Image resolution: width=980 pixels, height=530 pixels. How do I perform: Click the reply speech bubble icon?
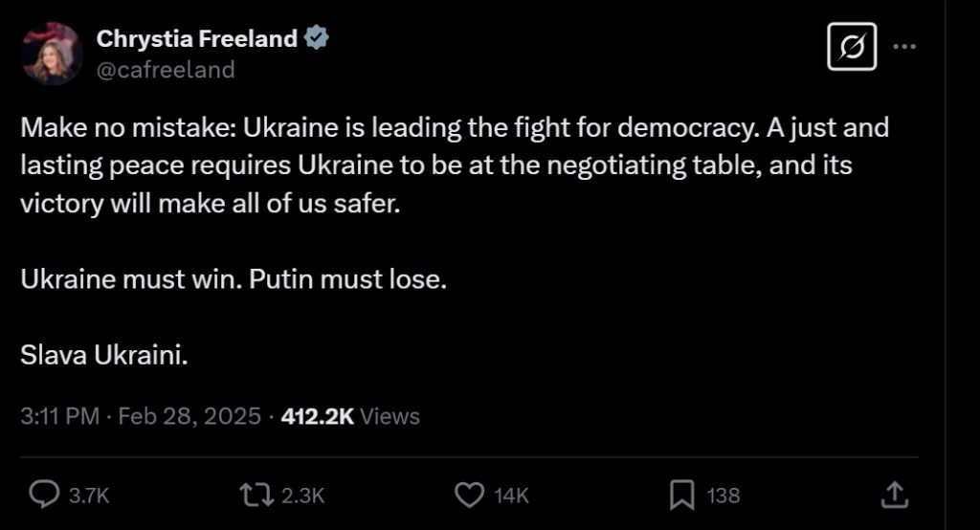click(44, 495)
